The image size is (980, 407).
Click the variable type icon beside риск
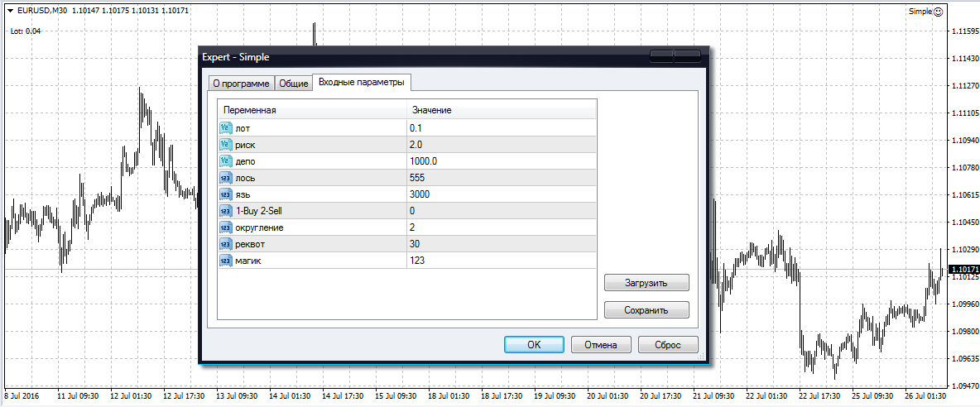coord(226,144)
